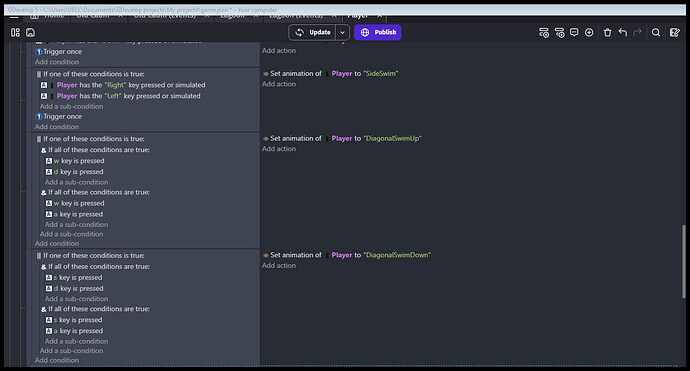Click the keyboard icon of the second "w key" condition
The width and height of the screenshot is (690, 371).
click(x=49, y=203)
